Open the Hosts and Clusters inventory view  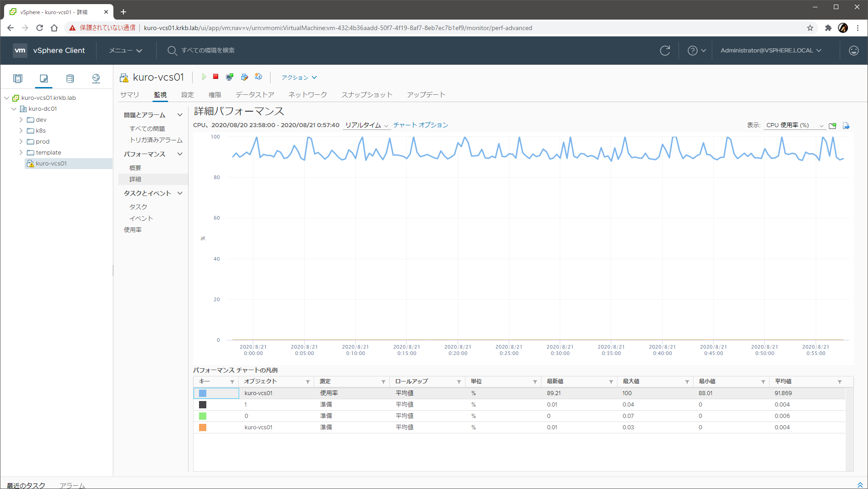click(x=18, y=78)
